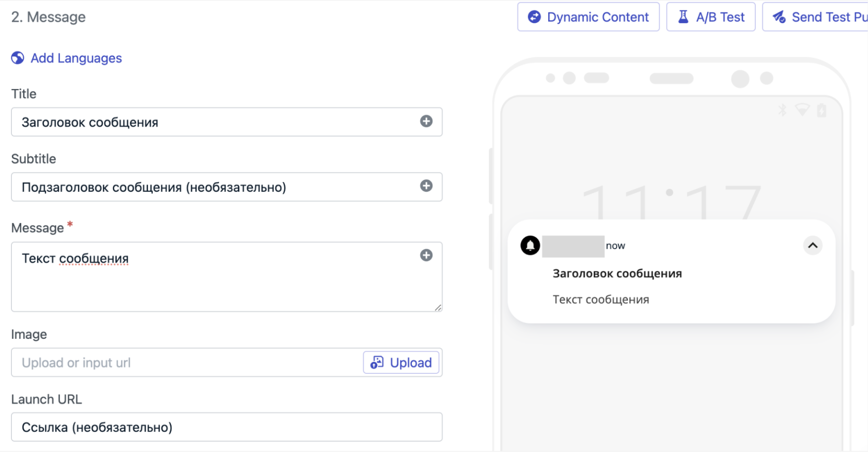
Task: Collapse the notification preview with chevron
Action: coord(813,245)
